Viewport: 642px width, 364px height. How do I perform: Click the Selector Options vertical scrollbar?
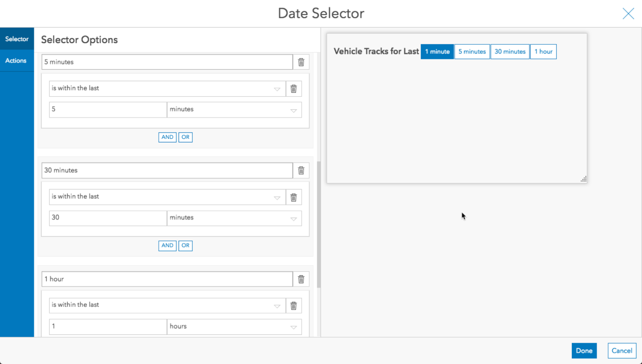coord(319,222)
